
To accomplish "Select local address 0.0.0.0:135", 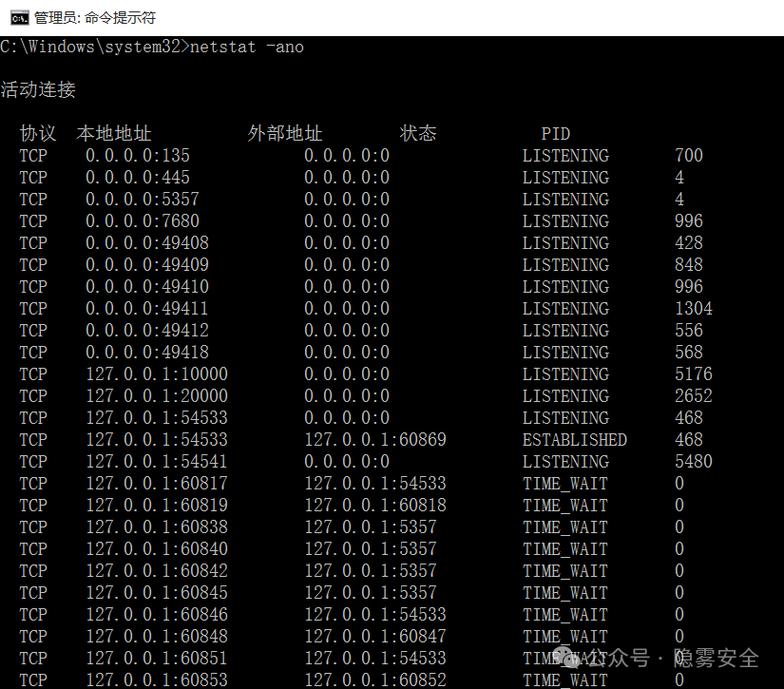I will (138, 156).
